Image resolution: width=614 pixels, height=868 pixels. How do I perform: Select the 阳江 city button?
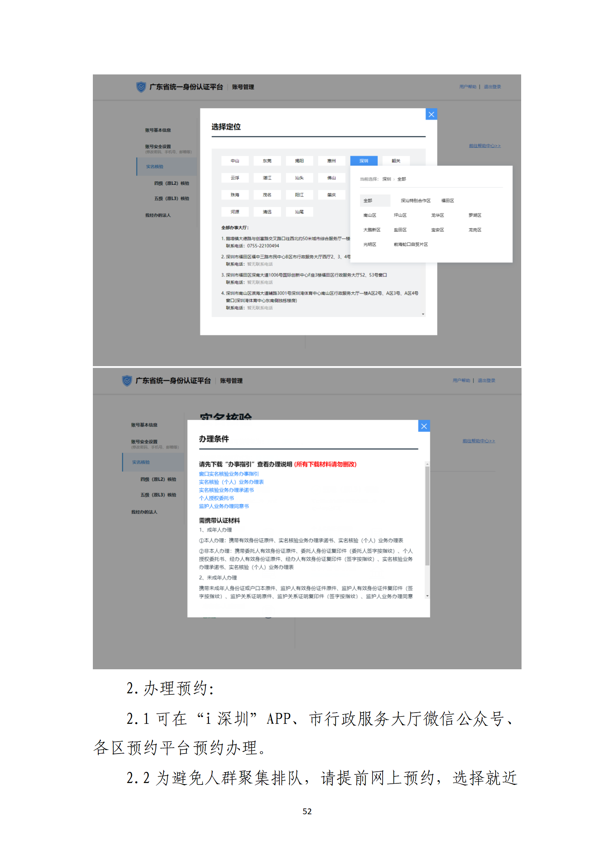299,195
